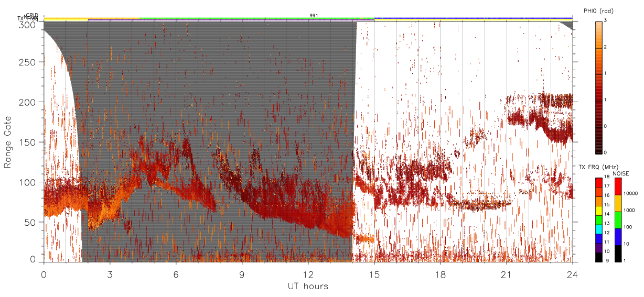644x297 pixels.
Task: Click x-axis tick label '0' UT hours
Action: [44, 274]
